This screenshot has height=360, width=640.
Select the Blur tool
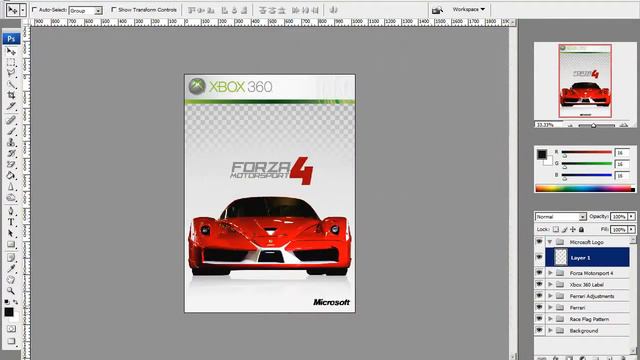tap(11, 187)
